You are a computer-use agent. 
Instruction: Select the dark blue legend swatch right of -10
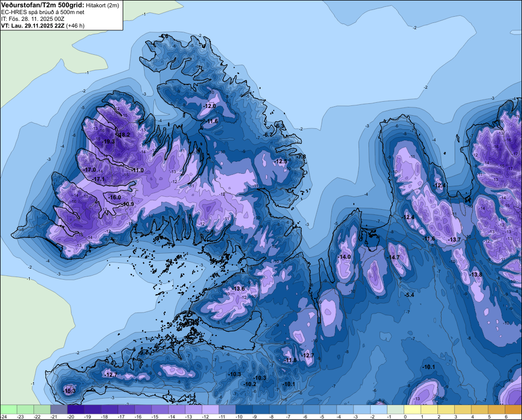coord(244,409)
